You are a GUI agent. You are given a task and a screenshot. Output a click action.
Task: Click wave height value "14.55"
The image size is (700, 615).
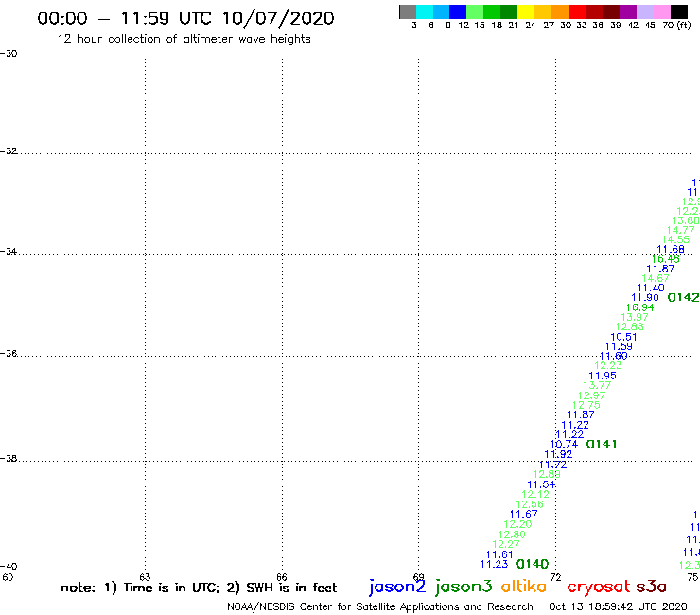point(675,239)
